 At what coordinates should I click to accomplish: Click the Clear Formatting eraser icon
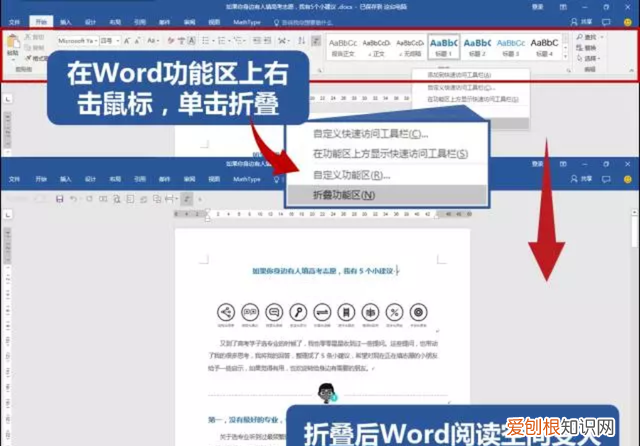coord(171,41)
